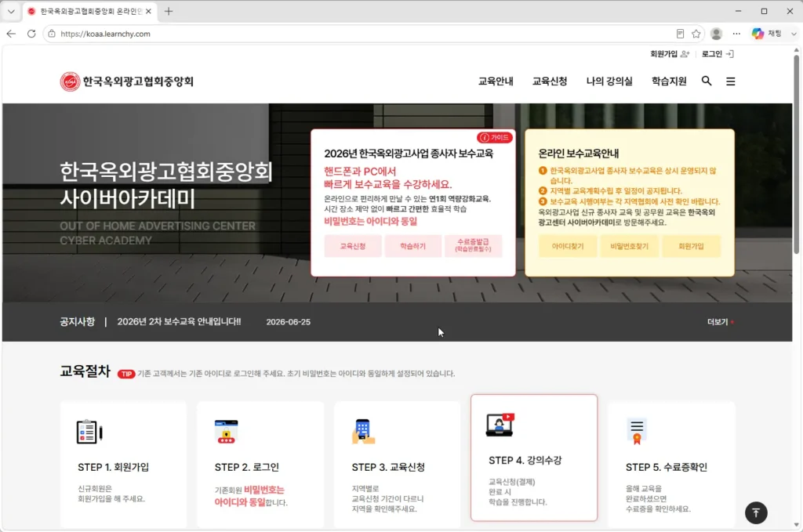
Task: Click the red TIP badge
Action: (x=126, y=374)
